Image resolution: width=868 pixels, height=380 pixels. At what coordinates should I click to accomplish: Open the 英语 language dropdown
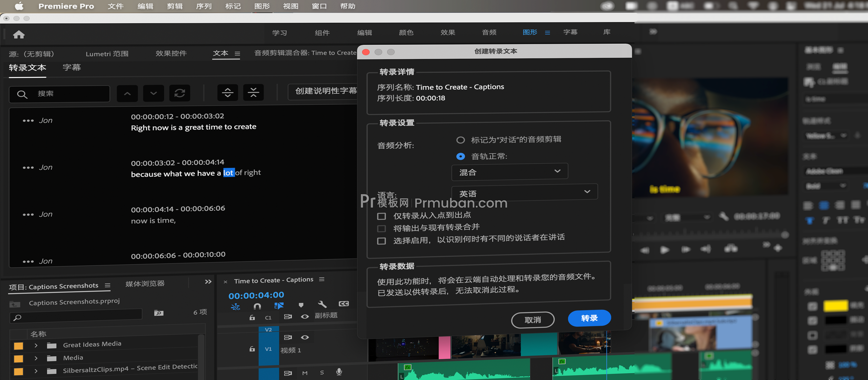pyautogui.click(x=524, y=192)
